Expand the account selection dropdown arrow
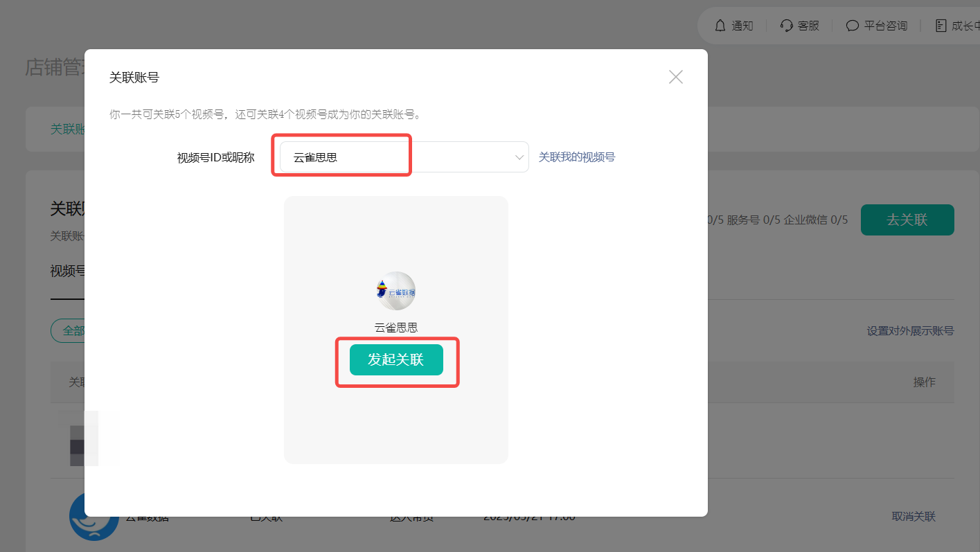The height and width of the screenshot is (552, 980). click(519, 157)
